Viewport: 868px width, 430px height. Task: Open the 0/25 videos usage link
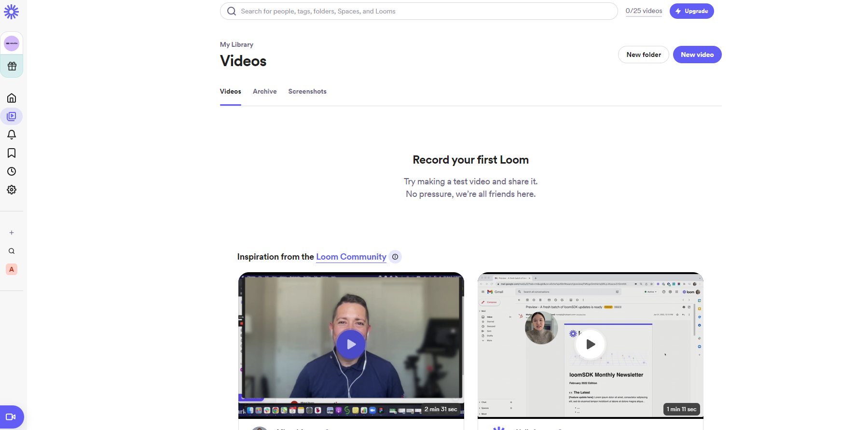pos(644,11)
